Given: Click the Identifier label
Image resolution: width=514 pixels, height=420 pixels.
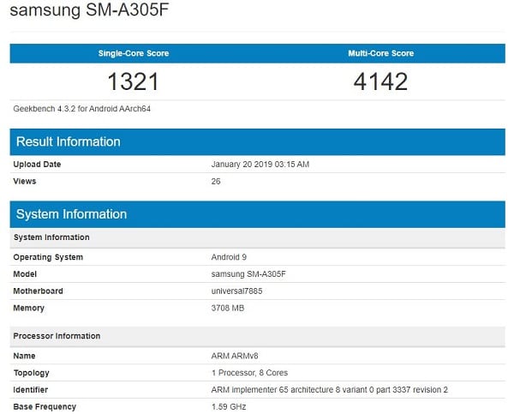Looking at the screenshot, I should coord(31,390).
